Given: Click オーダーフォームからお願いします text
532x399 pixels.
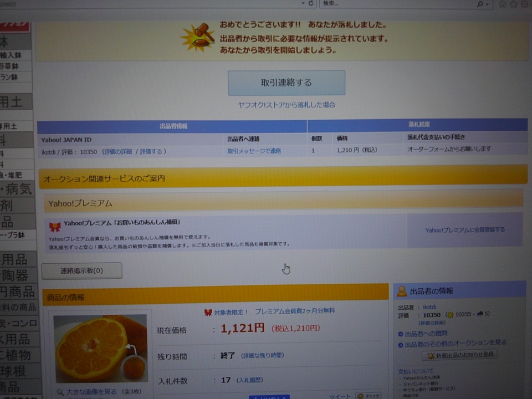Looking at the screenshot, I should [x=449, y=149].
